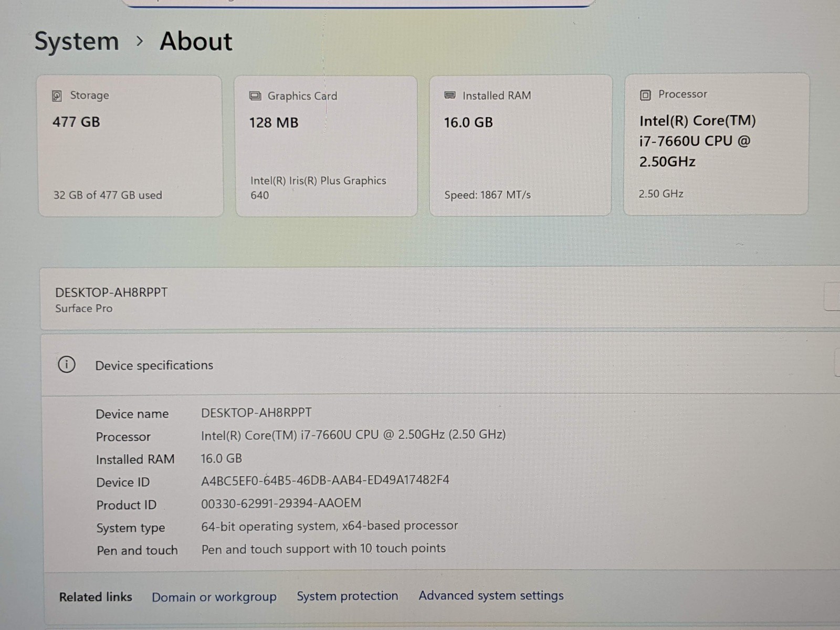Viewport: 840px width, 630px height.
Task: Click the Processor chip icon
Action: pos(645,95)
